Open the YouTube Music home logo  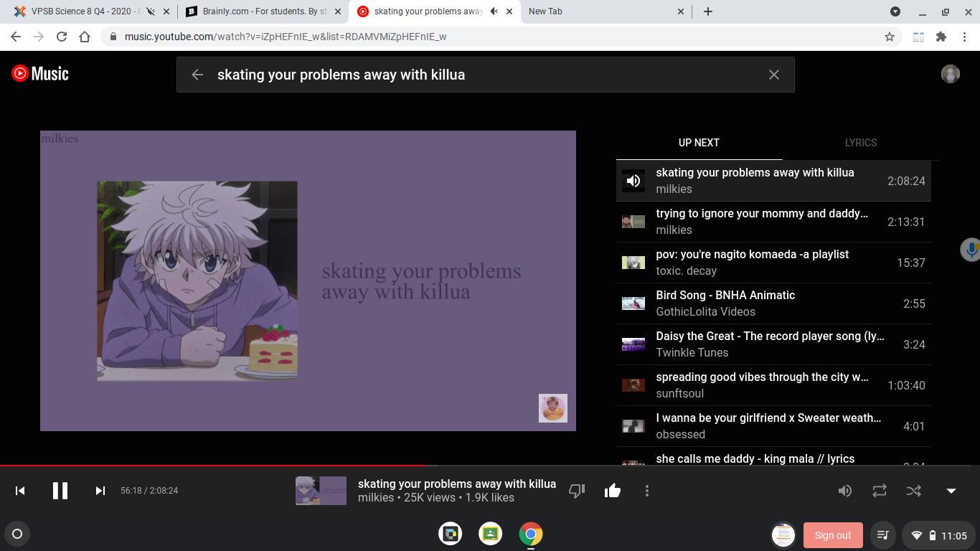coord(40,73)
